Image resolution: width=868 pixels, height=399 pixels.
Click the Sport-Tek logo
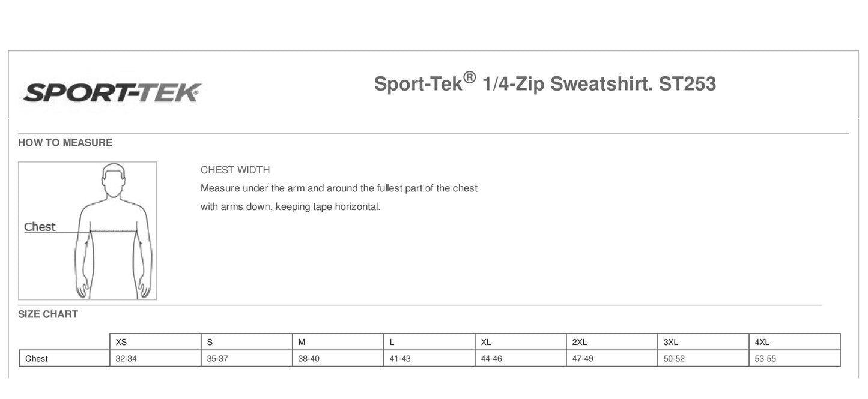click(x=112, y=92)
